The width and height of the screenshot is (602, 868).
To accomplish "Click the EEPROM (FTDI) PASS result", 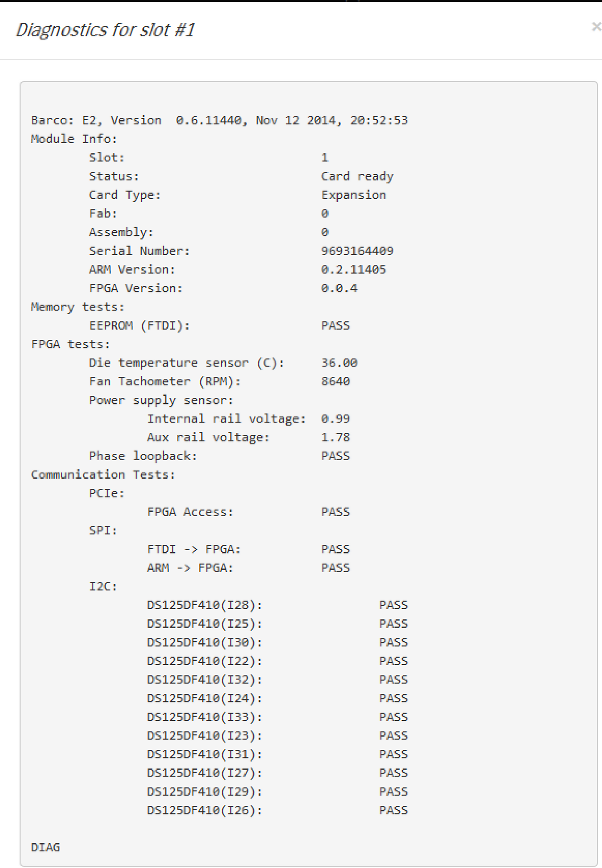I will click(335, 325).
